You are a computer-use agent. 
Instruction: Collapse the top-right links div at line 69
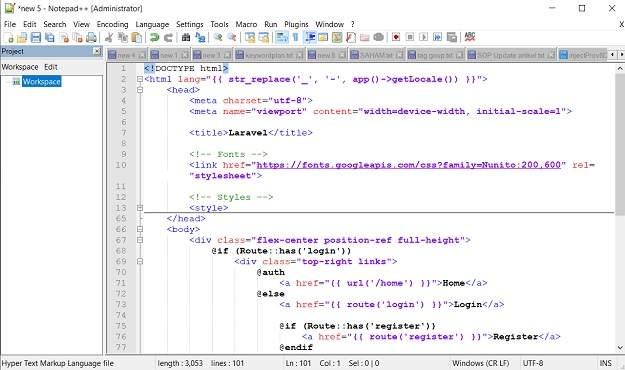pyautogui.click(x=140, y=262)
